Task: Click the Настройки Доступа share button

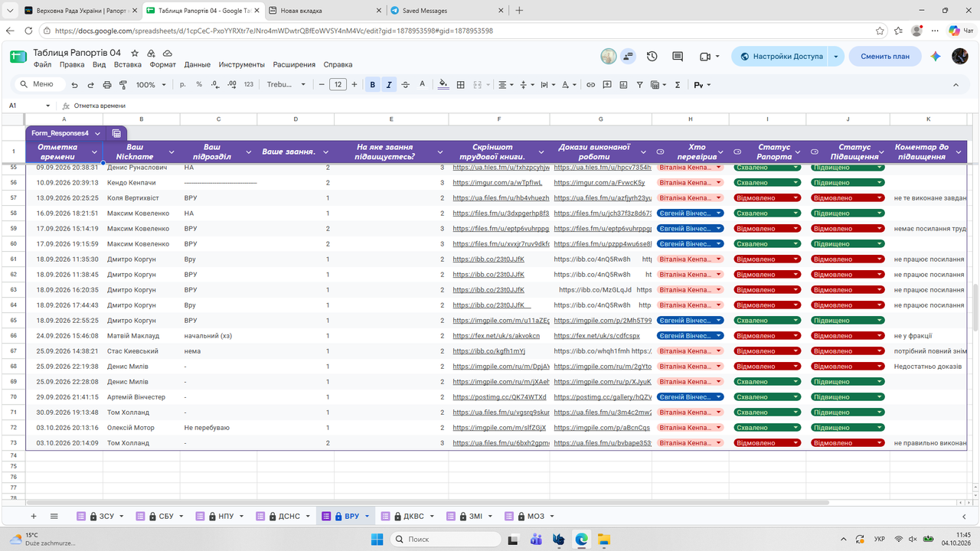Action: click(780, 57)
